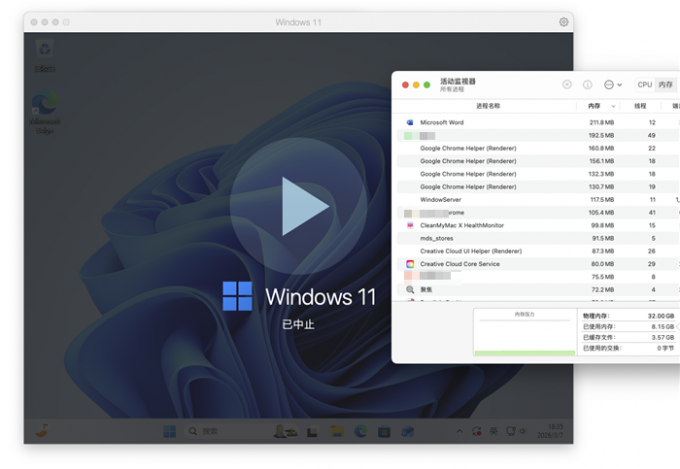Sort by the 进程名称 column header
The width and height of the screenshot is (680, 469).
click(488, 106)
